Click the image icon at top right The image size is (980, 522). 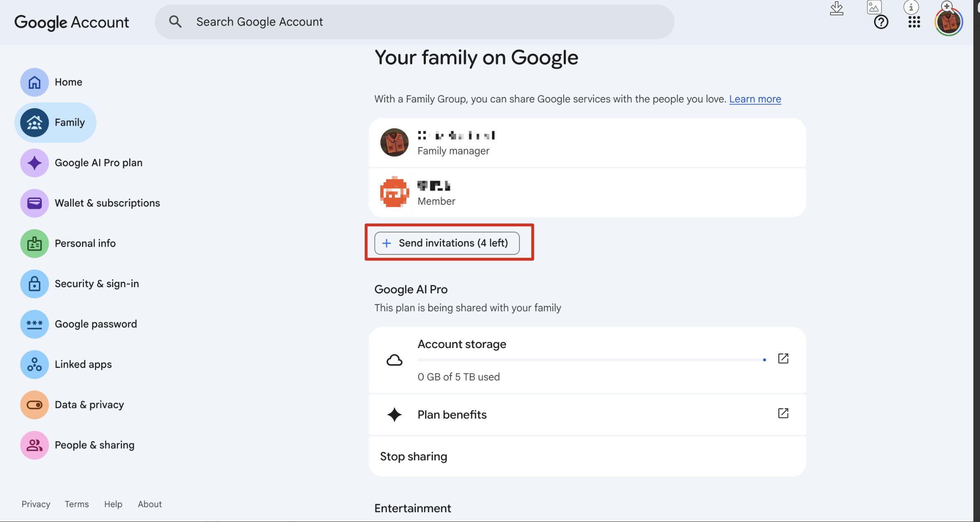coord(874,7)
